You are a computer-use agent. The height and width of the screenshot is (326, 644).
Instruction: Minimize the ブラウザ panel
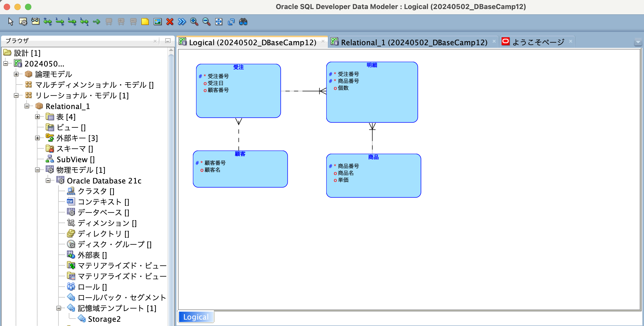click(x=168, y=41)
